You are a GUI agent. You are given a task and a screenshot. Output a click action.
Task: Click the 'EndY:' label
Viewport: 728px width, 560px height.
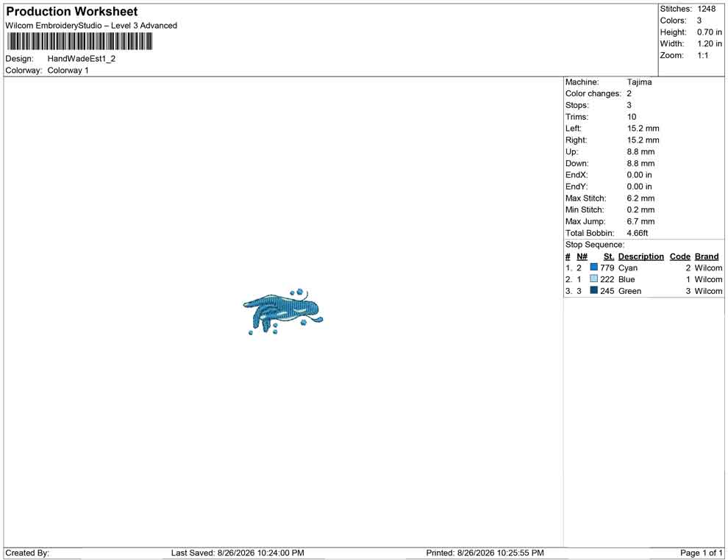pyautogui.click(x=577, y=186)
